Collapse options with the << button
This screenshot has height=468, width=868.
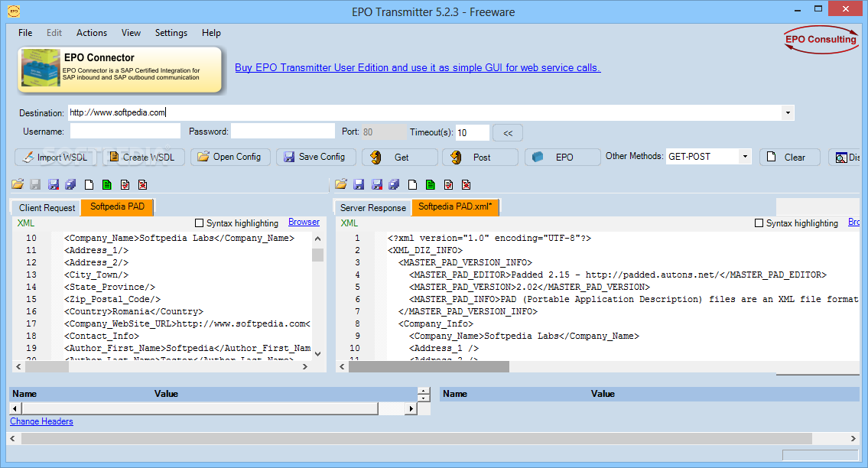[508, 133]
